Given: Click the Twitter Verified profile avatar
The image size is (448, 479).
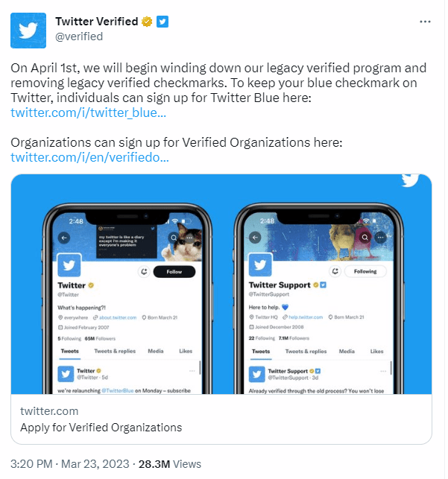Looking at the screenshot, I should [x=28, y=29].
